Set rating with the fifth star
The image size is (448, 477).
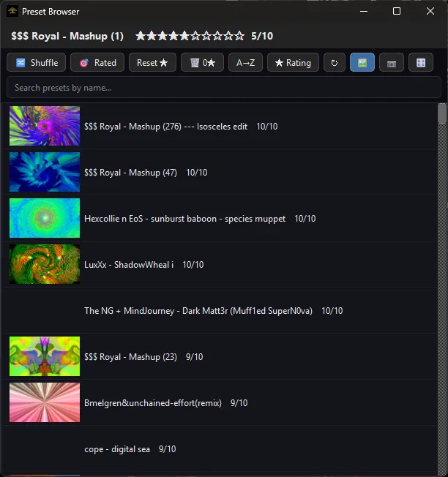tap(184, 36)
